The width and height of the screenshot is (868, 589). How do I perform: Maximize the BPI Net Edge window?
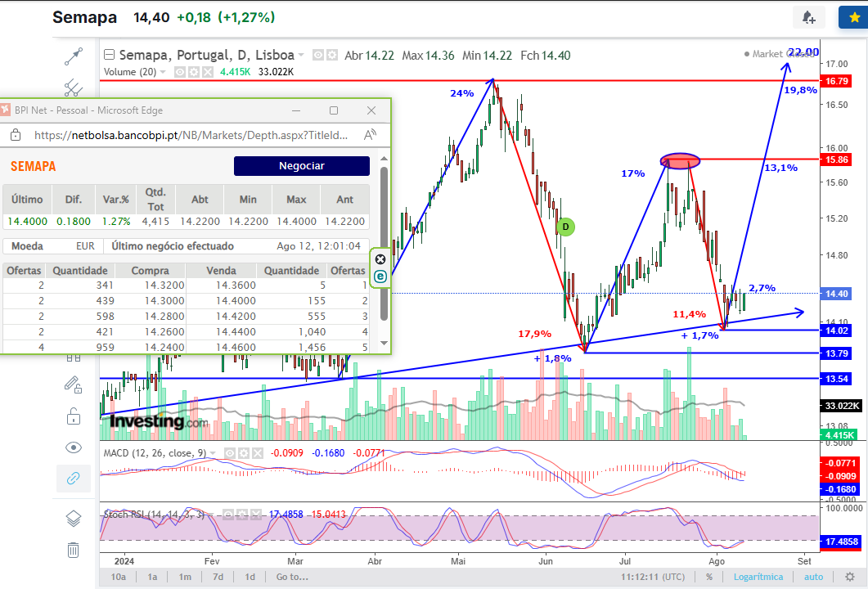(x=334, y=110)
